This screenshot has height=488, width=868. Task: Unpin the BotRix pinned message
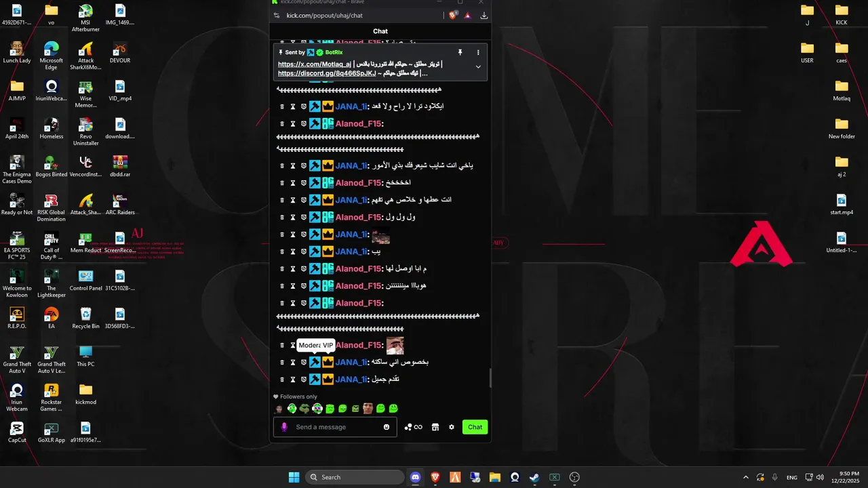(x=460, y=52)
